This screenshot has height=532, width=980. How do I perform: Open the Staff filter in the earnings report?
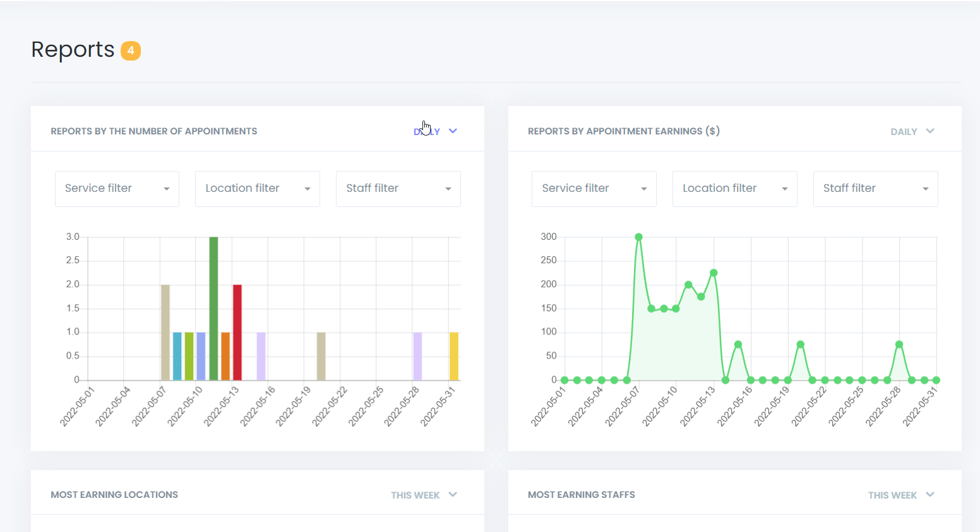(876, 189)
